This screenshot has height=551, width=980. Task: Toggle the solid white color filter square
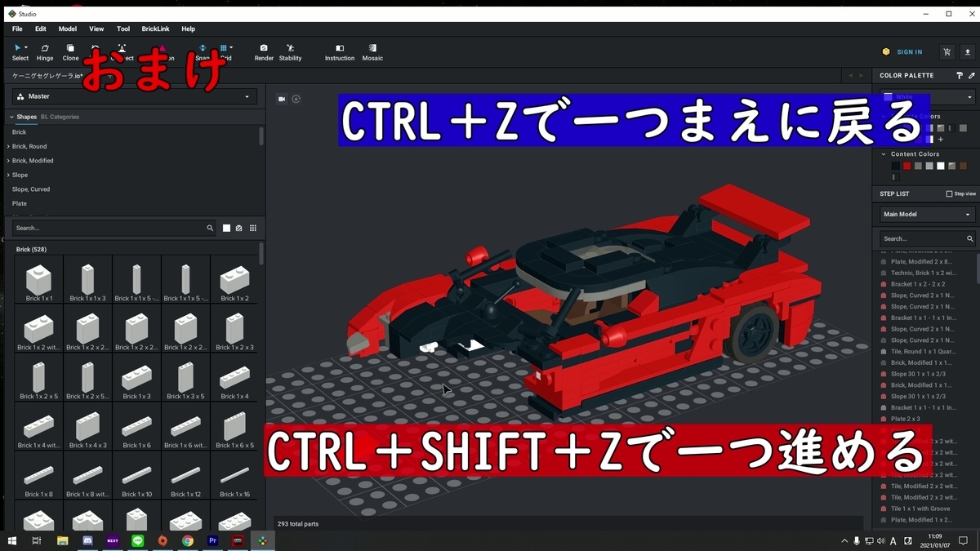227,229
